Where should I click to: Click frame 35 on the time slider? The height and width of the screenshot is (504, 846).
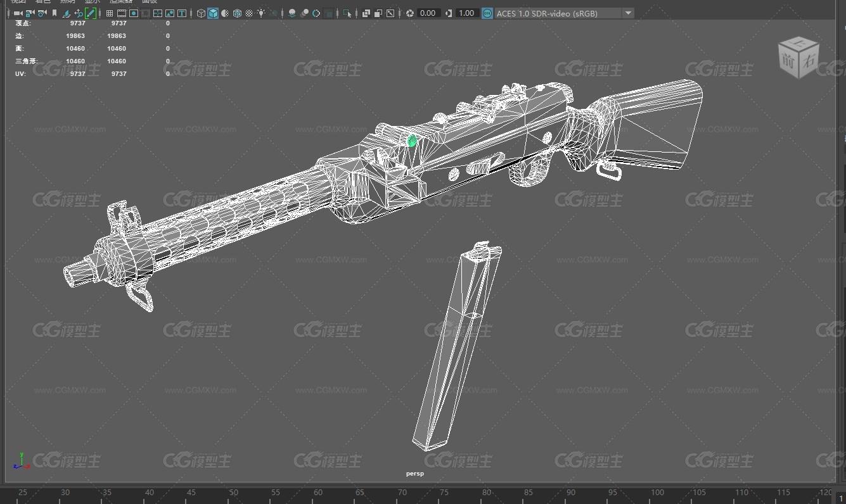[x=107, y=493]
